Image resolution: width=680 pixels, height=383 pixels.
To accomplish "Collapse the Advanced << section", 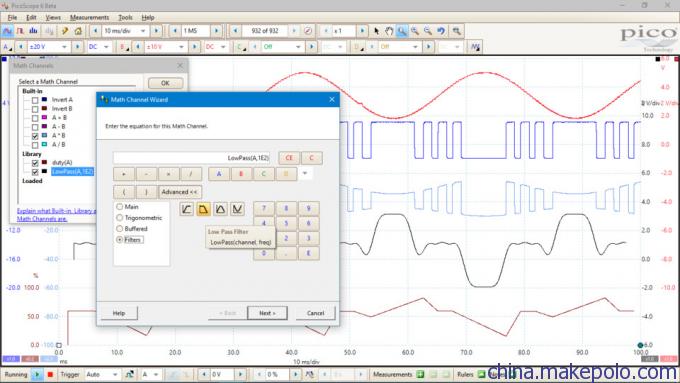I will point(180,192).
